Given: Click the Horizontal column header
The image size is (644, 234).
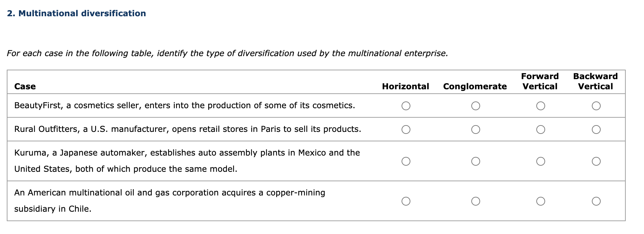Looking at the screenshot, I should coord(405,86).
